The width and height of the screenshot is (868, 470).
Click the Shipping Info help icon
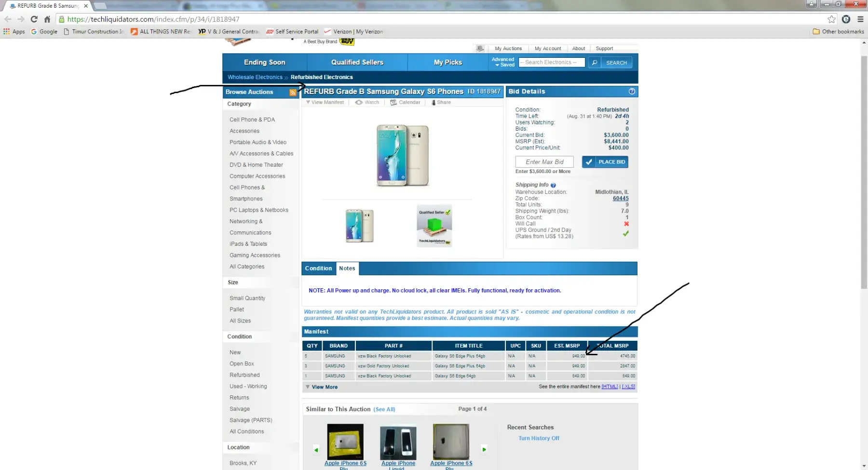553,185
